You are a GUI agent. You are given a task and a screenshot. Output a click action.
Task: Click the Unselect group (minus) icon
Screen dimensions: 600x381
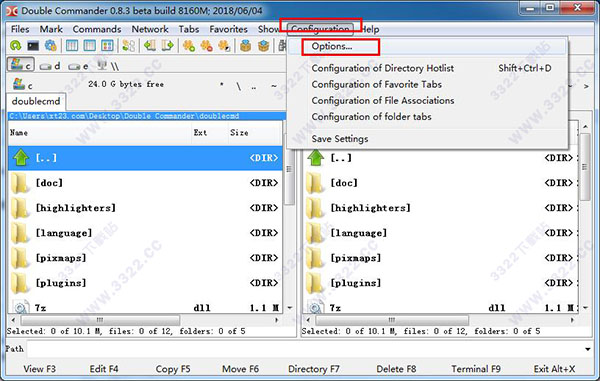pyautogui.click(x=206, y=46)
